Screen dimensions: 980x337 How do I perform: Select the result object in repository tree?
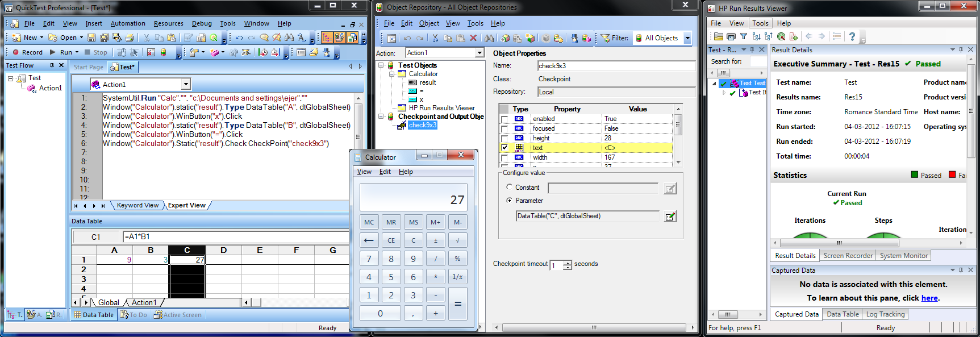coord(428,82)
